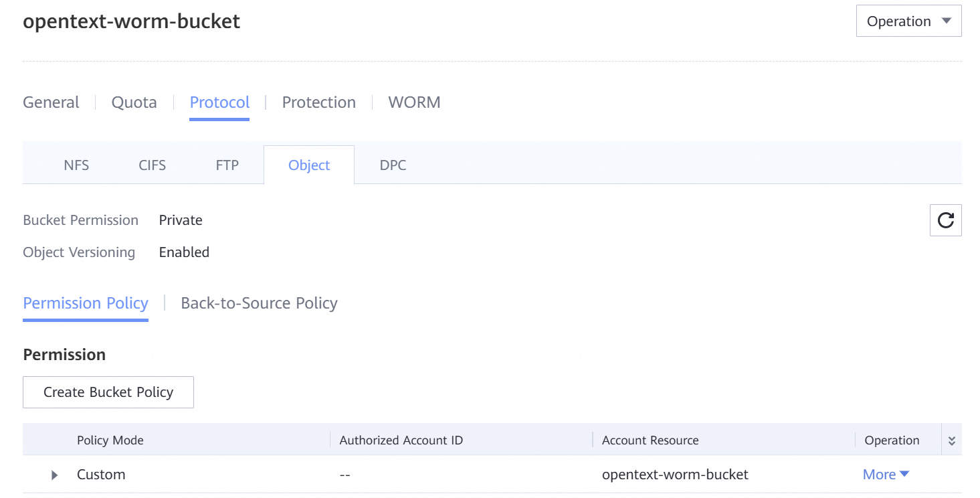
Task: Expand the table column settings chevron
Action: [952, 440]
